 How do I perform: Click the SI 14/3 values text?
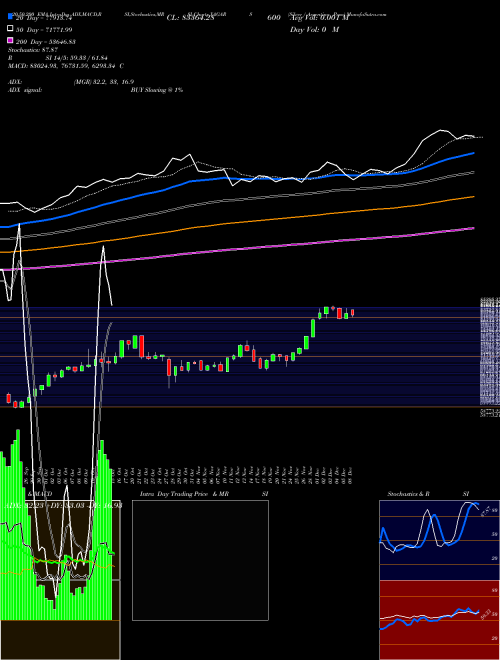click(x=77, y=58)
